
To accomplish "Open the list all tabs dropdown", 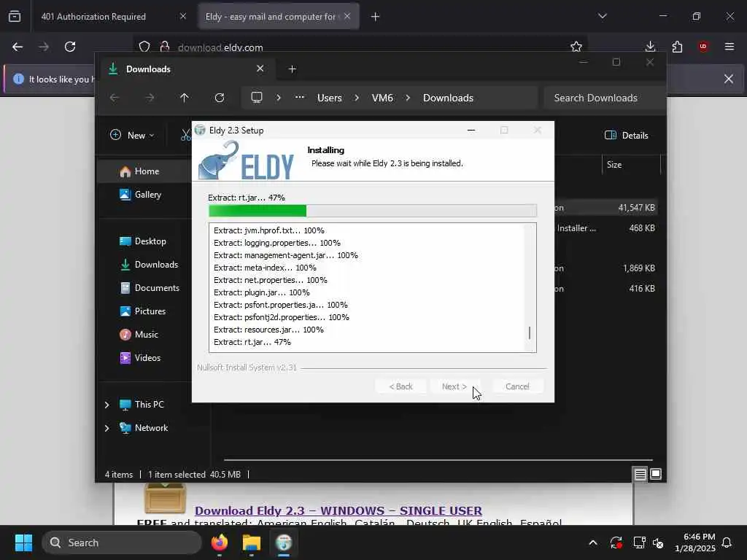I will (x=602, y=16).
